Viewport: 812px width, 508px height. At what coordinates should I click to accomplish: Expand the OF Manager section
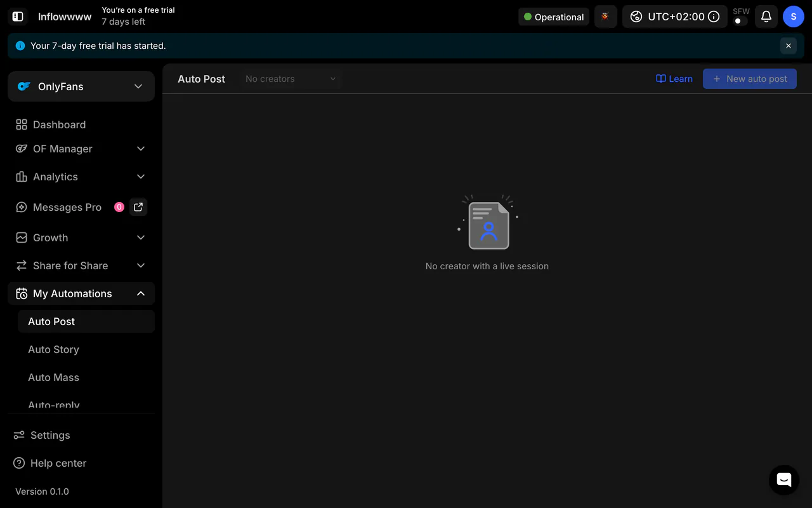tap(81, 149)
